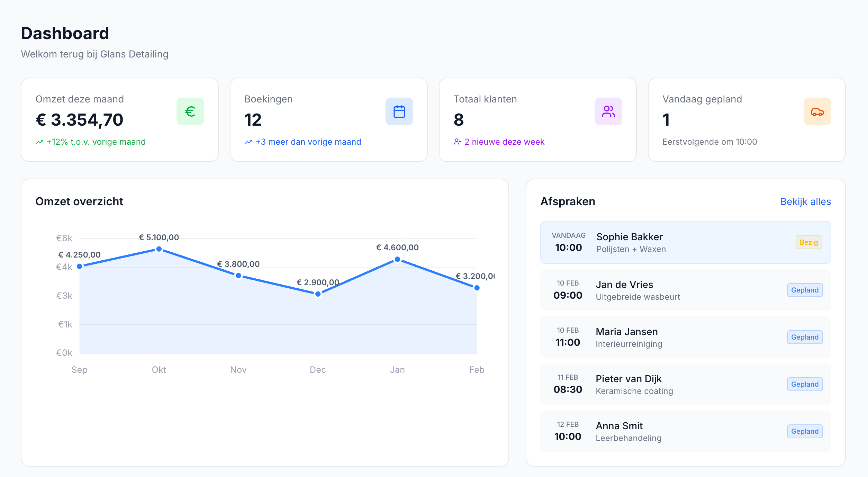Click the blue calendar bookings icon
The height and width of the screenshot is (477, 868).
pyautogui.click(x=399, y=111)
